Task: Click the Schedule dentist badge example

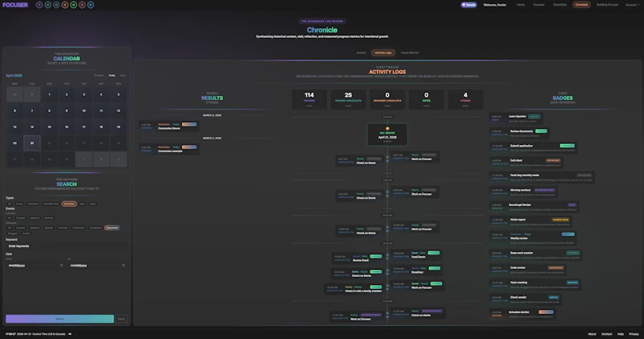Action: [522, 314]
